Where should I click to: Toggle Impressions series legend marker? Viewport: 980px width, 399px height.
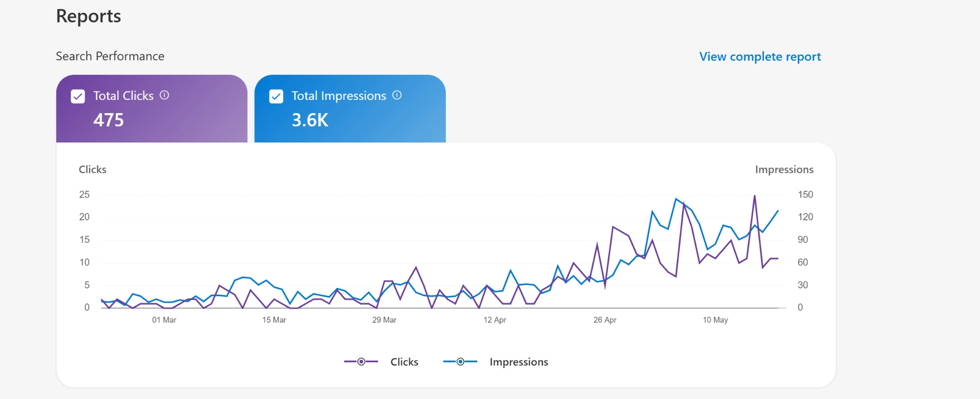[x=460, y=362]
